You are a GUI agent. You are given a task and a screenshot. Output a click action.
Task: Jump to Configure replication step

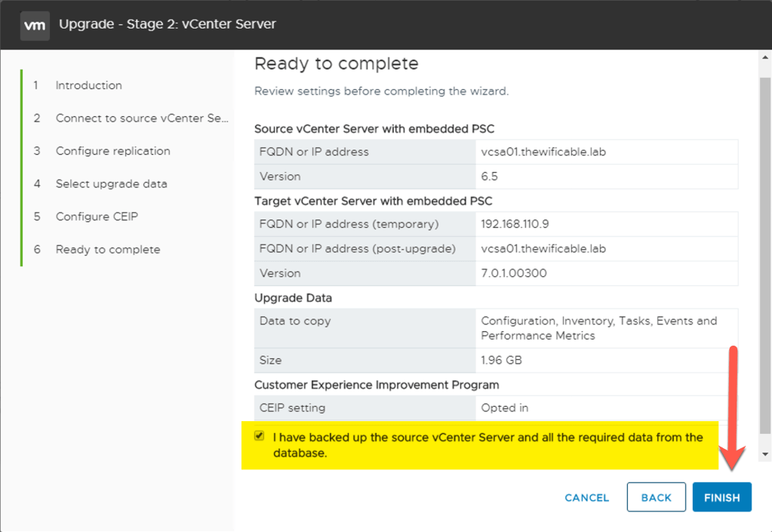[x=112, y=151]
